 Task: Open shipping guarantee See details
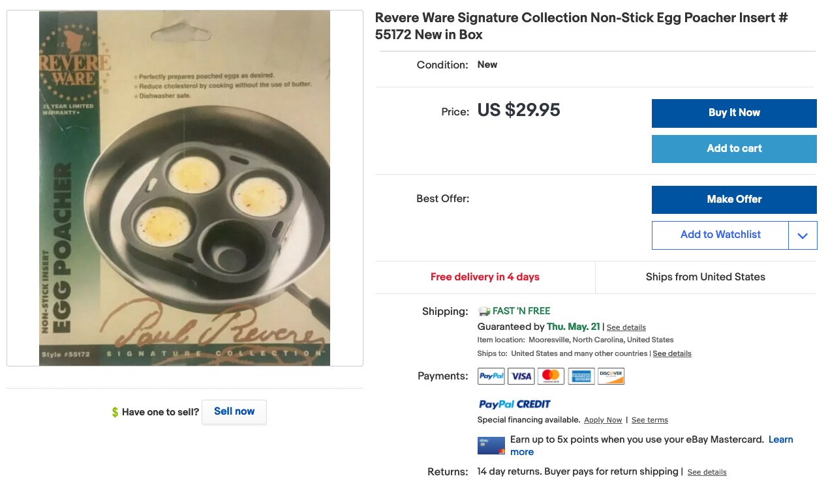[x=626, y=327]
